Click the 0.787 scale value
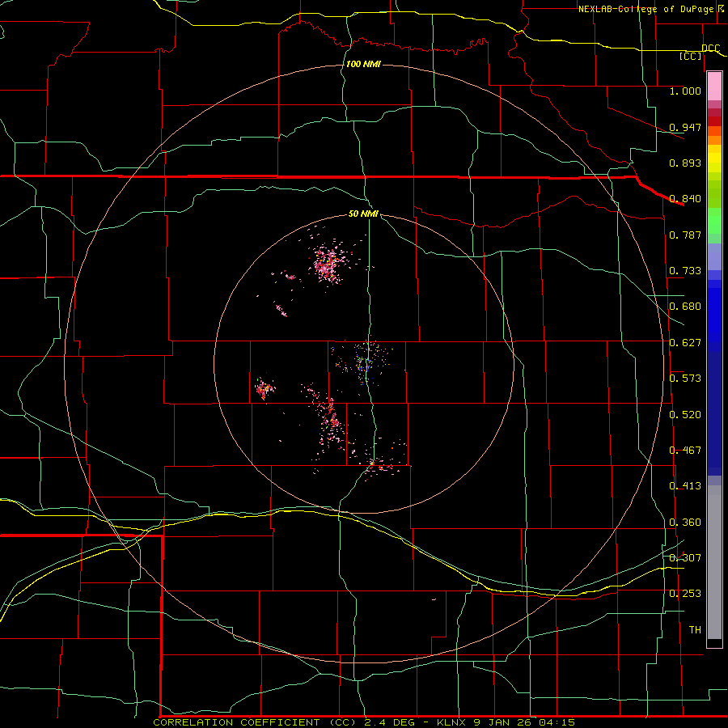Viewport: 728px width, 728px height. pyautogui.click(x=685, y=235)
